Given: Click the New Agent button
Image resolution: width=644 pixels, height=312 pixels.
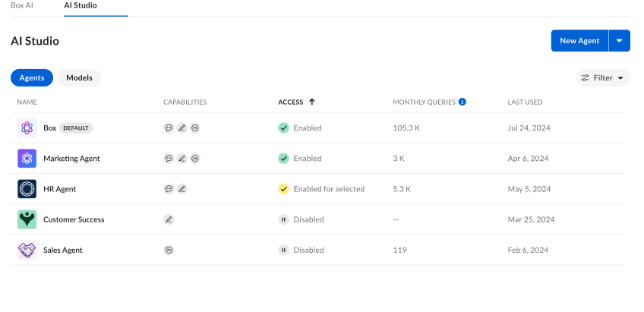Looking at the screenshot, I should tap(579, 41).
